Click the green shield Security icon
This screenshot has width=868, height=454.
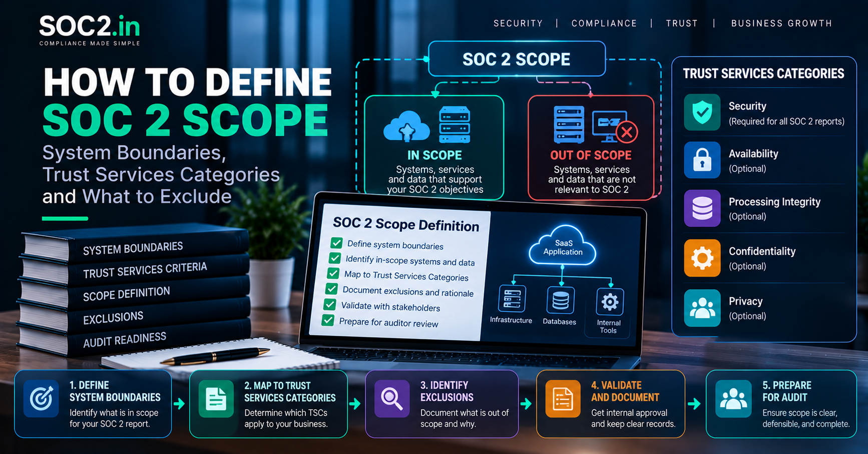[x=702, y=112]
